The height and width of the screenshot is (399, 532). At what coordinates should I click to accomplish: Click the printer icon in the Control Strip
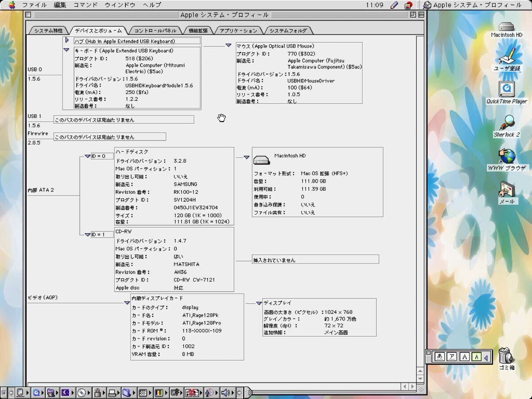(112, 392)
